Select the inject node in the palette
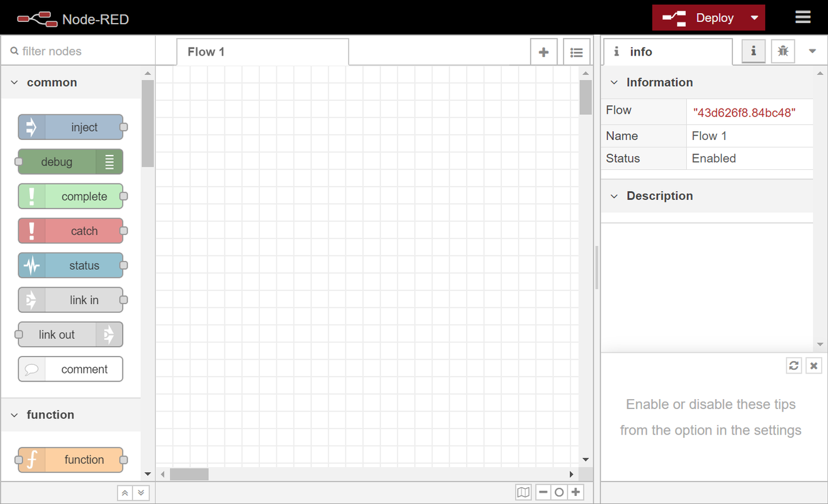828x504 pixels. pyautogui.click(x=71, y=127)
